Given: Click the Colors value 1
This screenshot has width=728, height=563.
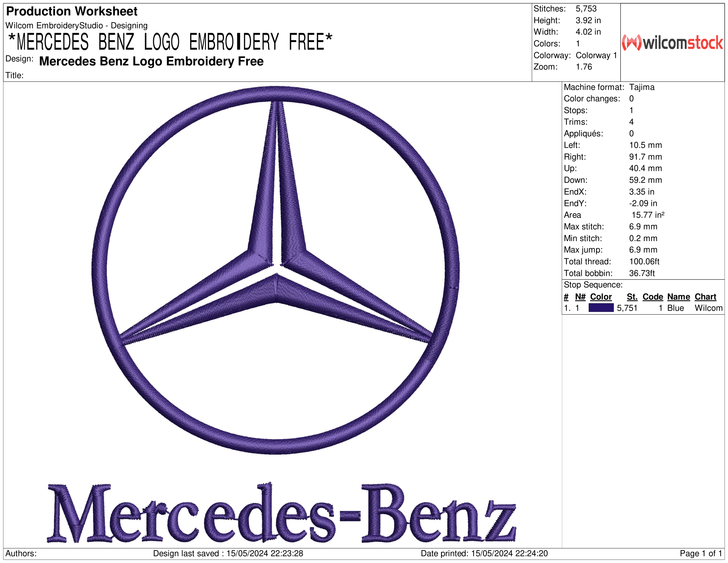Looking at the screenshot, I should click(578, 44).
